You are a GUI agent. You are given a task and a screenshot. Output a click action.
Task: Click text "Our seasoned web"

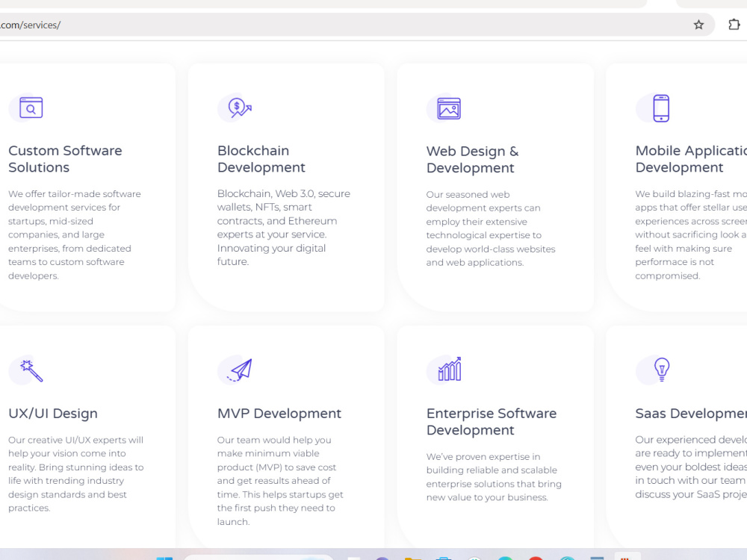(468, 194)
